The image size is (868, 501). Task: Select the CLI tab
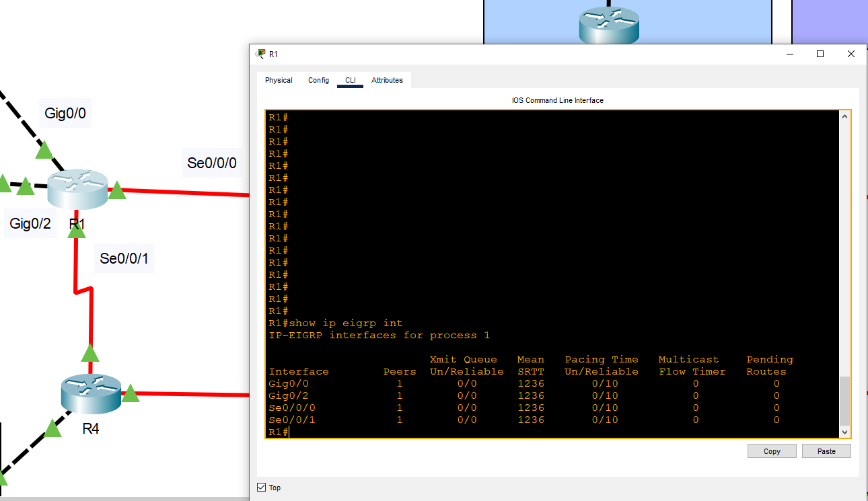click(351, 80)
